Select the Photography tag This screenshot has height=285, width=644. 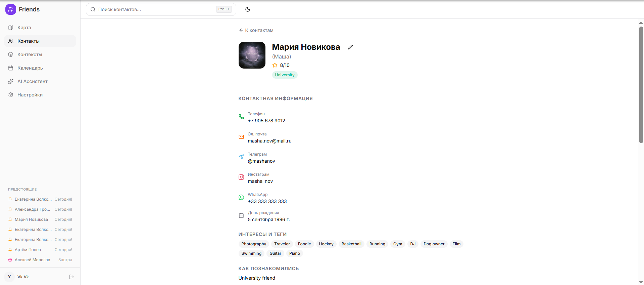pos(254,244)
